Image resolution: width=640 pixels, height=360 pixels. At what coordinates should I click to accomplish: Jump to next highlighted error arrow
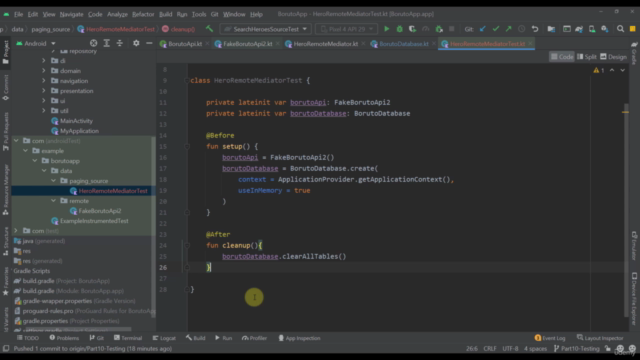point(622,70)
